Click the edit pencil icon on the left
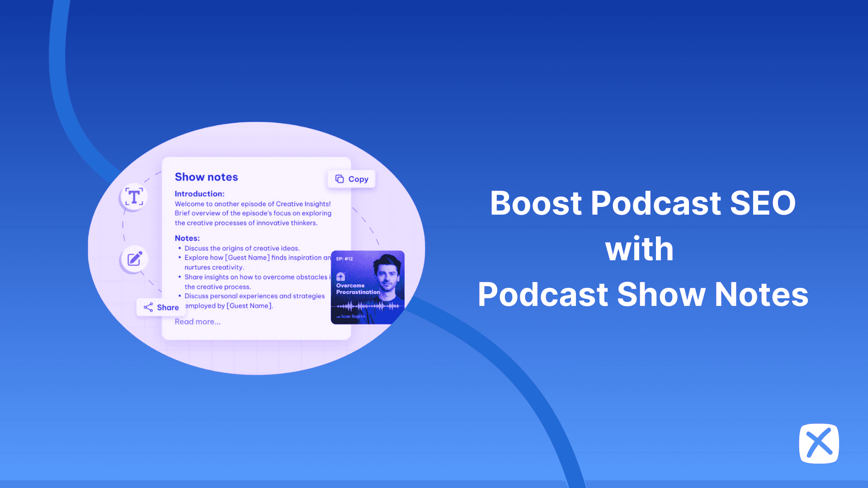 133,259
